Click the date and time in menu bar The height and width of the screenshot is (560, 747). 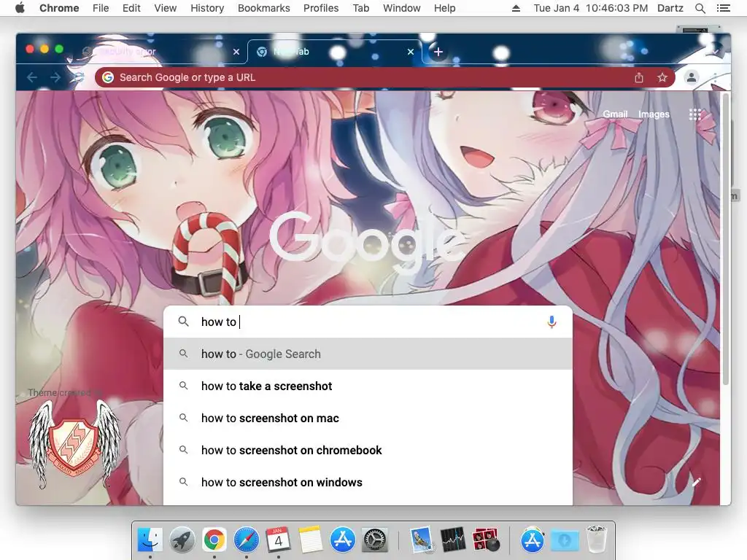point(590,8)
